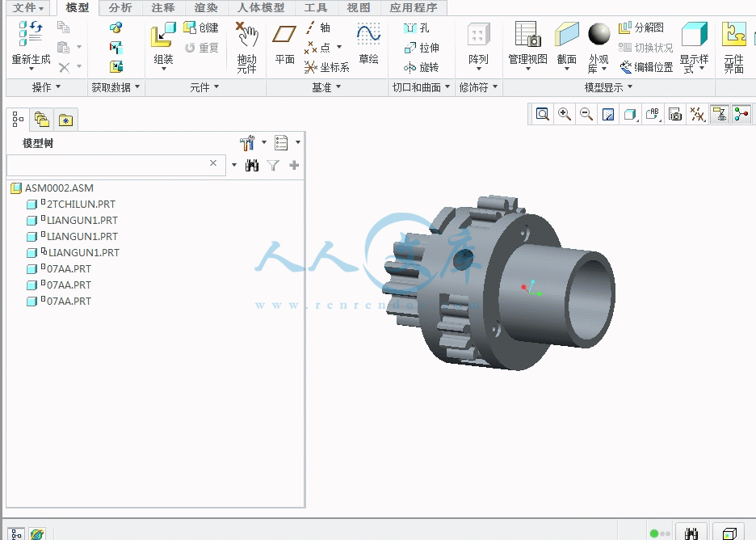756x540 pixels.
Task: Open the 文件 file menu
Action: (x=28, y=8)
